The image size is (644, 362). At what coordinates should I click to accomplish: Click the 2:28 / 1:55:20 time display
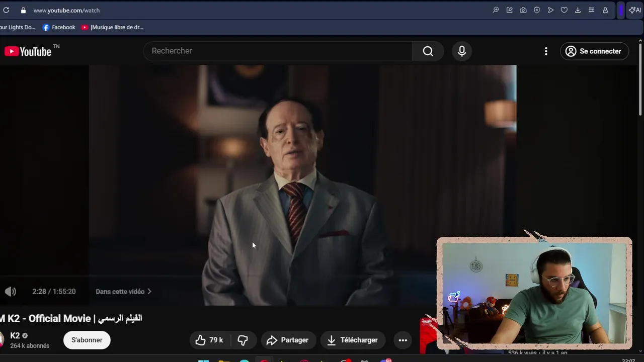click(54, 292)
